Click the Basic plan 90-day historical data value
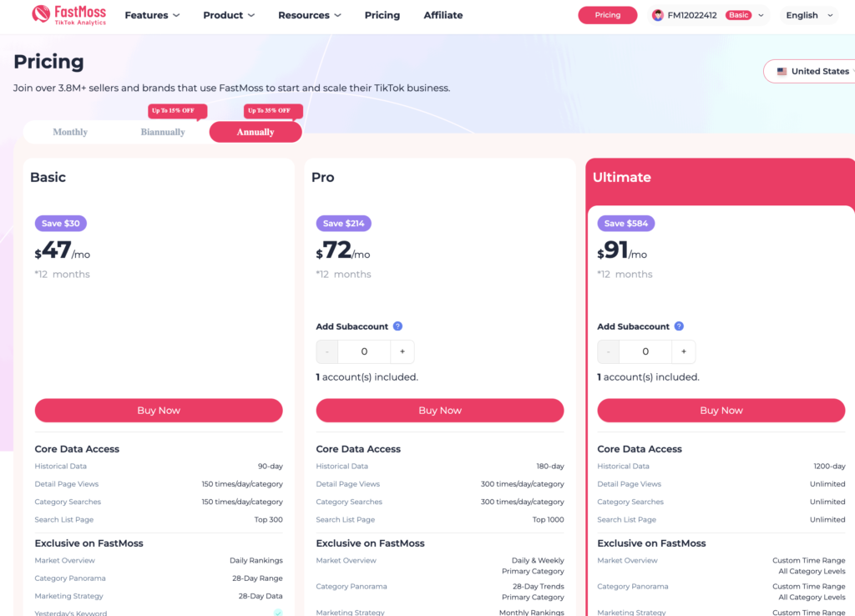The width and height of the screenshot is (855, 616). pos(271,466)
